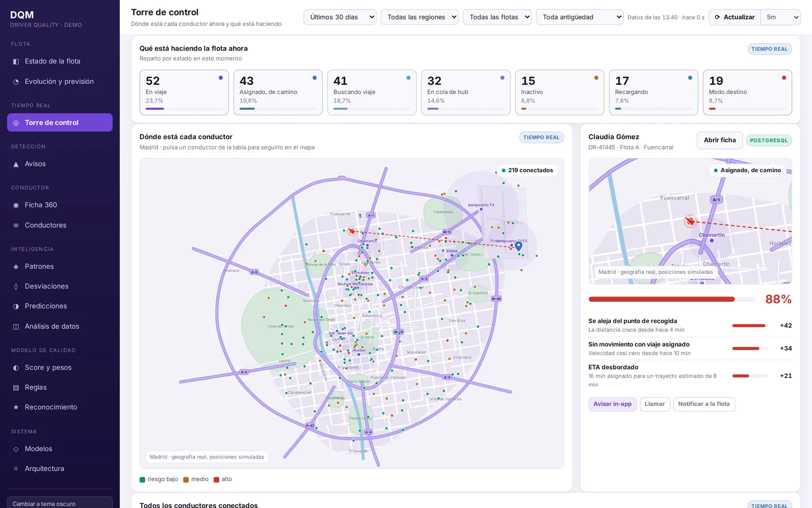Click red driver marker in Claudia's minimap
This screenshot has width=812, height=508.
[x=690, y=221]
